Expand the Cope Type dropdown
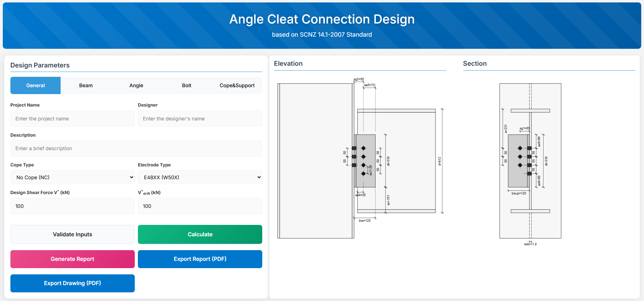The image size is (644, 301). [x=72, y=177]
